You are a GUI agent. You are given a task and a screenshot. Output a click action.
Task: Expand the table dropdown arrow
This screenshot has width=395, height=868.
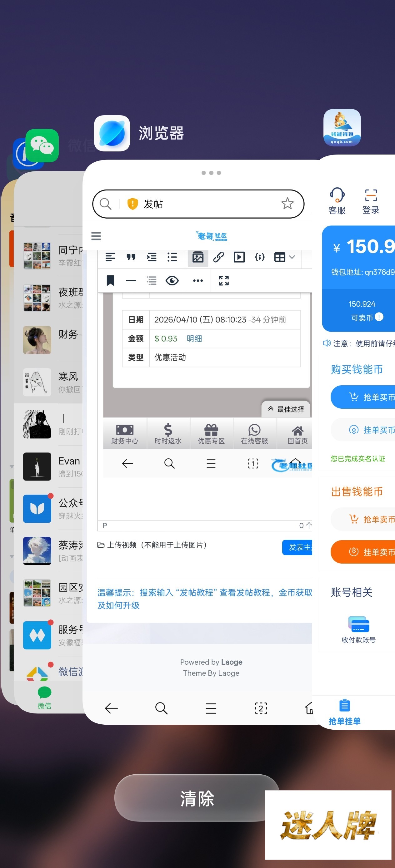[292, 258]
